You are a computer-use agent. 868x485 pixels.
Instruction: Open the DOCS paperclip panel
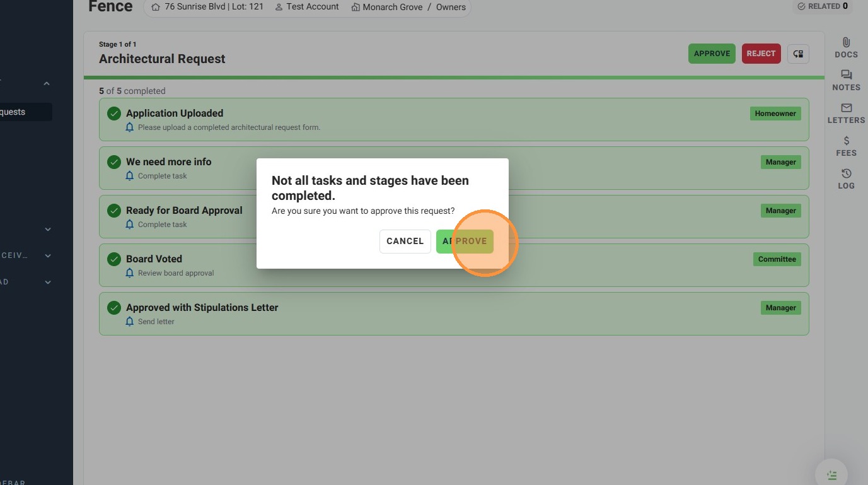pos(846,47)
